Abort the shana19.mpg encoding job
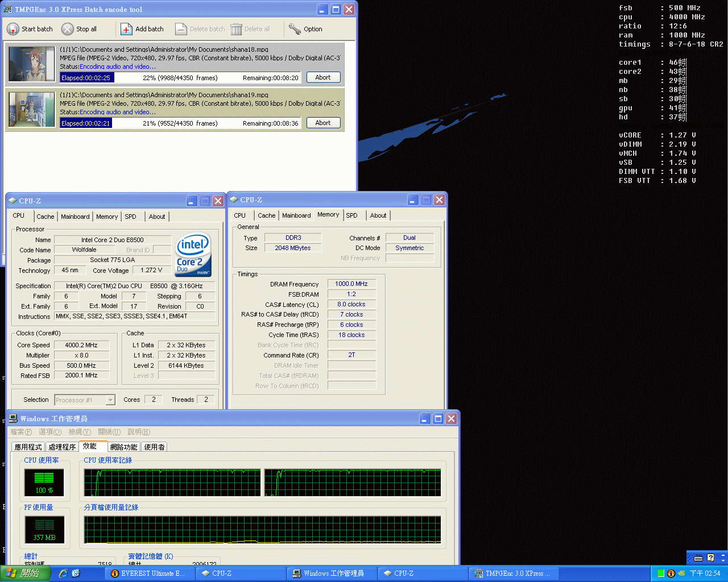 [323, 123]
